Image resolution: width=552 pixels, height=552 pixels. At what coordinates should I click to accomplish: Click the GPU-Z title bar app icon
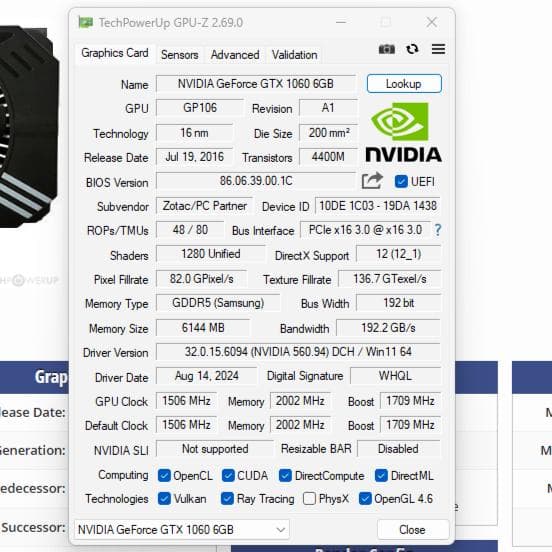(x=86, y=23)
